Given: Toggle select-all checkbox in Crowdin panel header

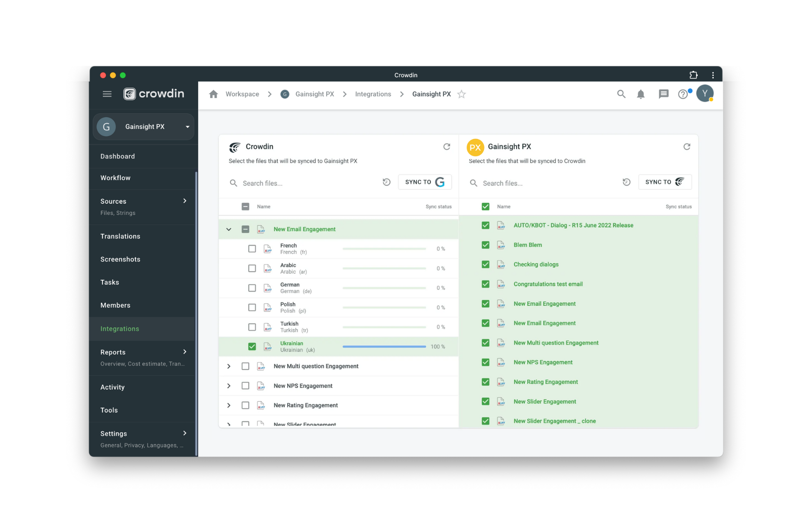Looking at the screenshot, I should (x=245, y=207).
